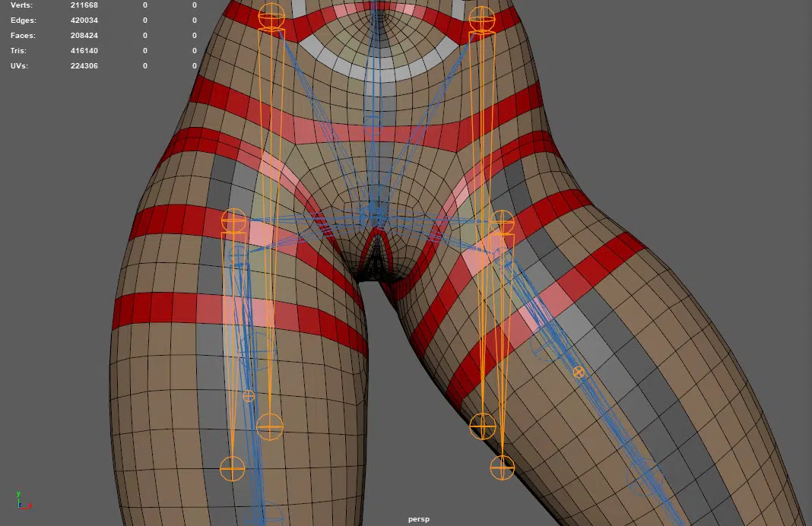Click the persp camera label
The width and height of the screenshot is (812, 526).
click(418, 518)
